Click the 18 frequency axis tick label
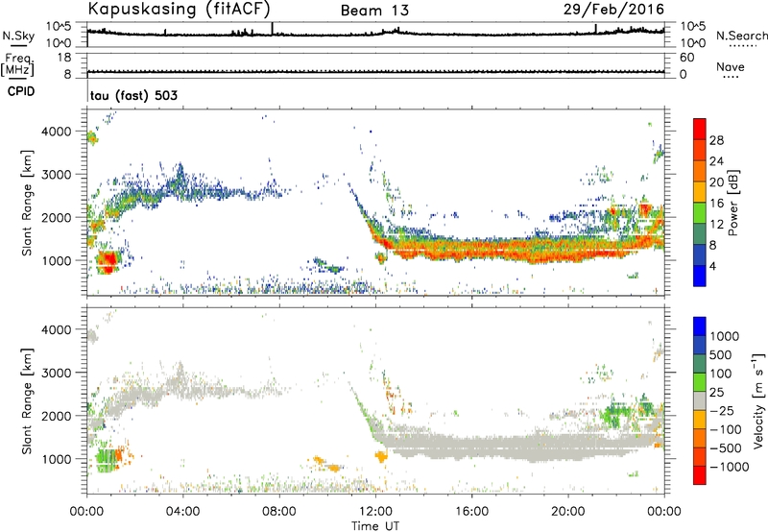This screenshot has width=768, height=532. point(64,58)
